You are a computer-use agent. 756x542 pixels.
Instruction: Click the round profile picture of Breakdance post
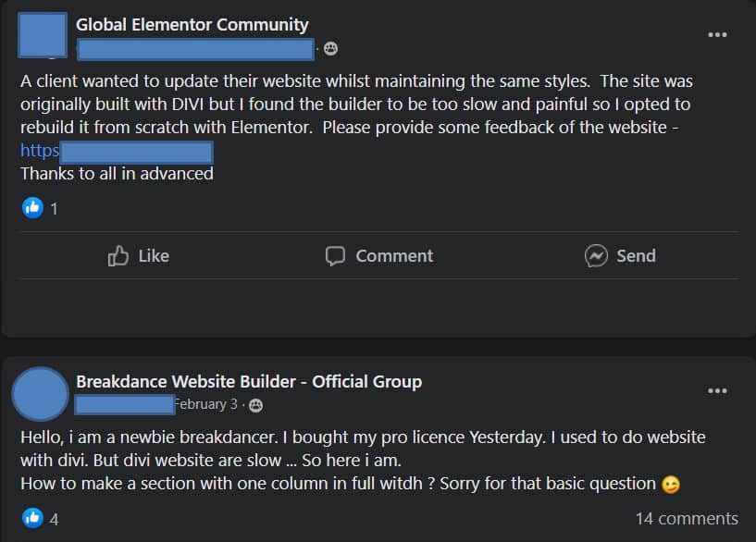[x=41, y=394]
